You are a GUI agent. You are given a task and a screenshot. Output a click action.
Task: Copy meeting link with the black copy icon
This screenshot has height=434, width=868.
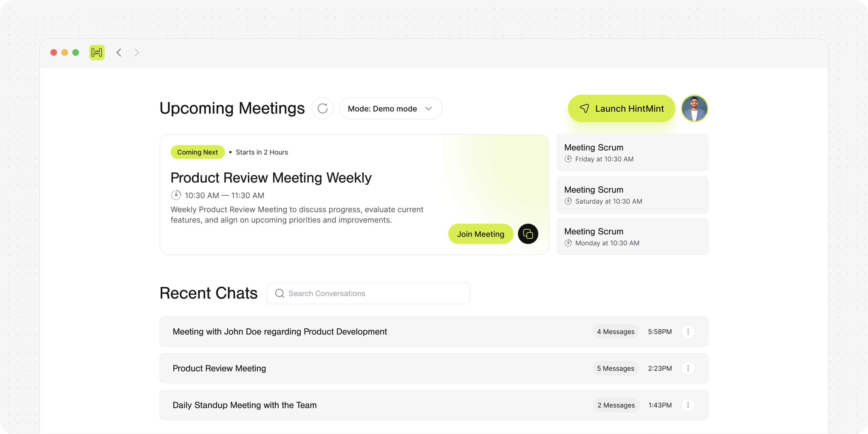[528, 234]
